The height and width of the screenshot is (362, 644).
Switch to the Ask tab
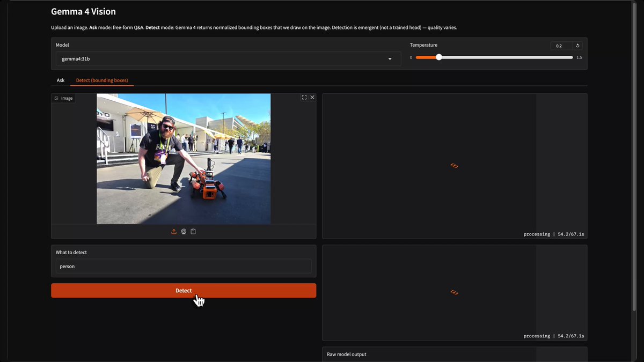(61, 80)
